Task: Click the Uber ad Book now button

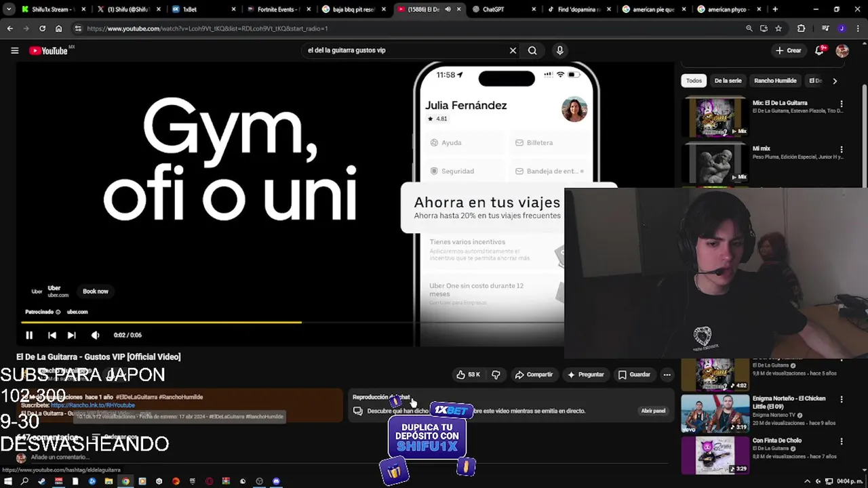Action: [x=96, y=291]
